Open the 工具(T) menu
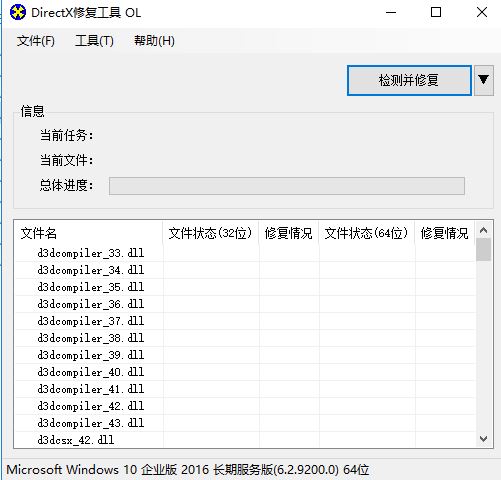 pyautogui.click(x=94, y=41)
